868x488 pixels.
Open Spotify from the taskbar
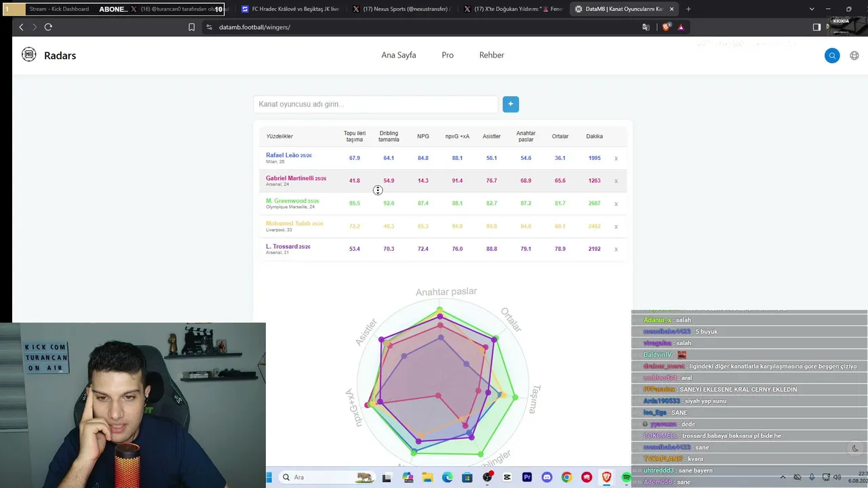coord(627,477)
